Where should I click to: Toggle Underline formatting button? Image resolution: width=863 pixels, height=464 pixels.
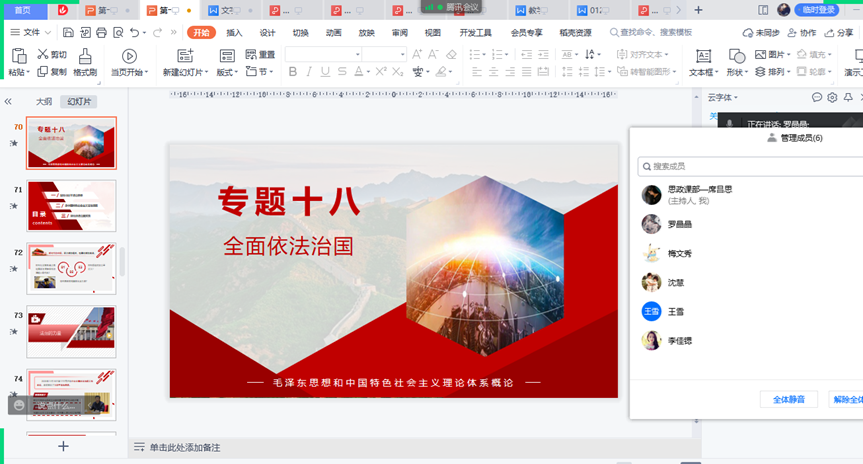[x=326, y=72]
